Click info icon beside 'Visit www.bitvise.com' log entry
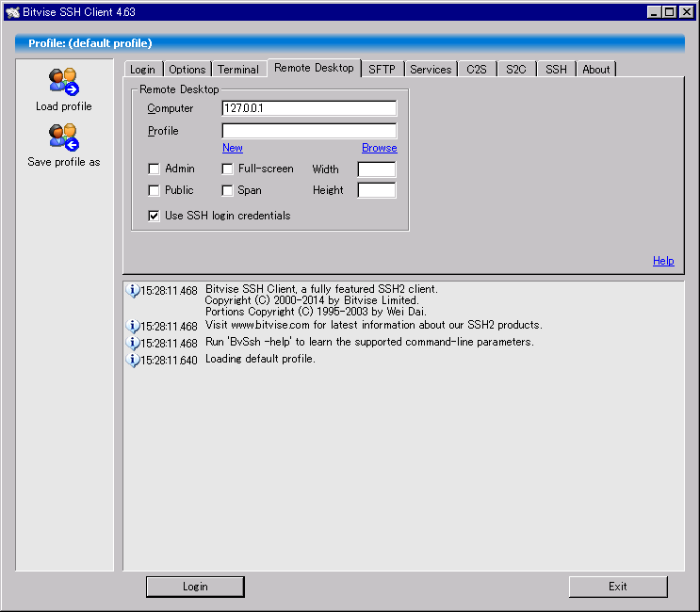 click(133, 326)
